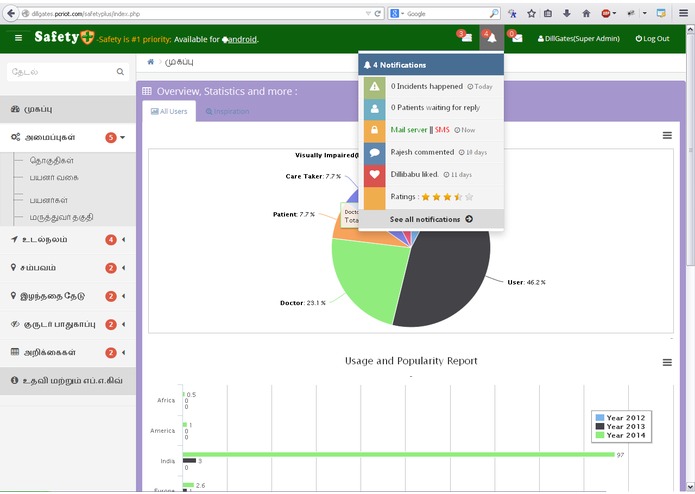Expand the அறிக்கைகள் menu arrow
695x494 pixels.
pos(123,353)
